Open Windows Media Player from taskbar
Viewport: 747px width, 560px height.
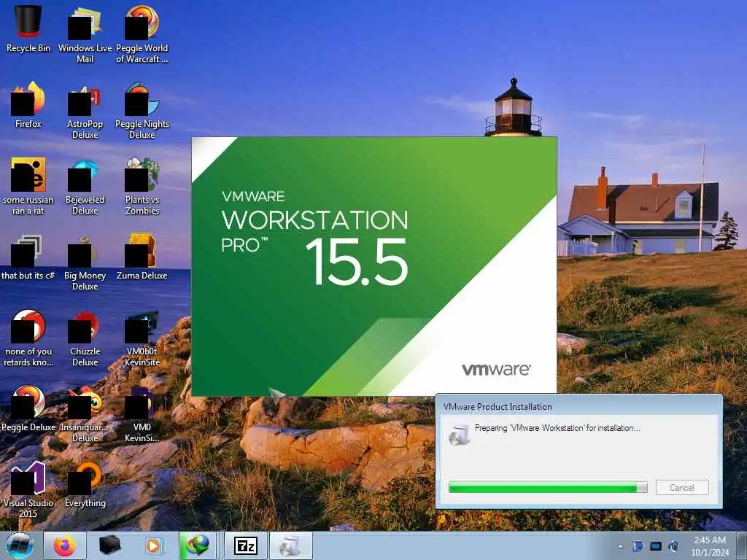pyautogui.click(x=153, y=545)
